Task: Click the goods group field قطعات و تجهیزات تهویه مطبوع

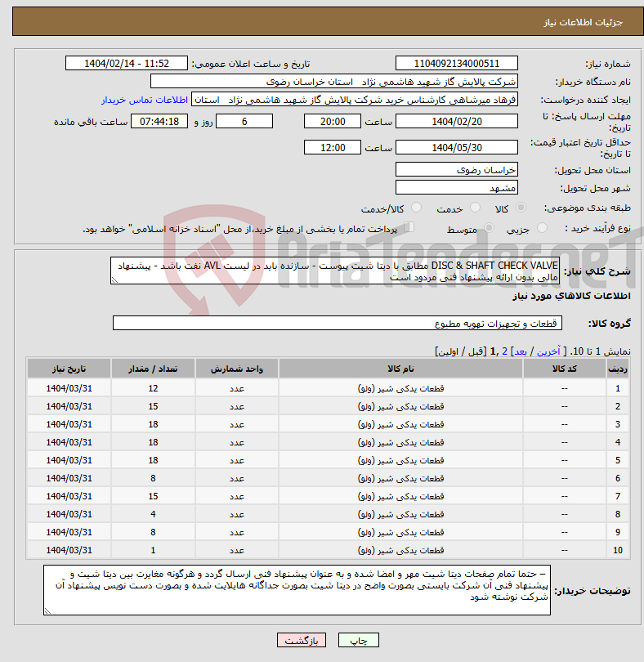Action: [x=338, y=323]
